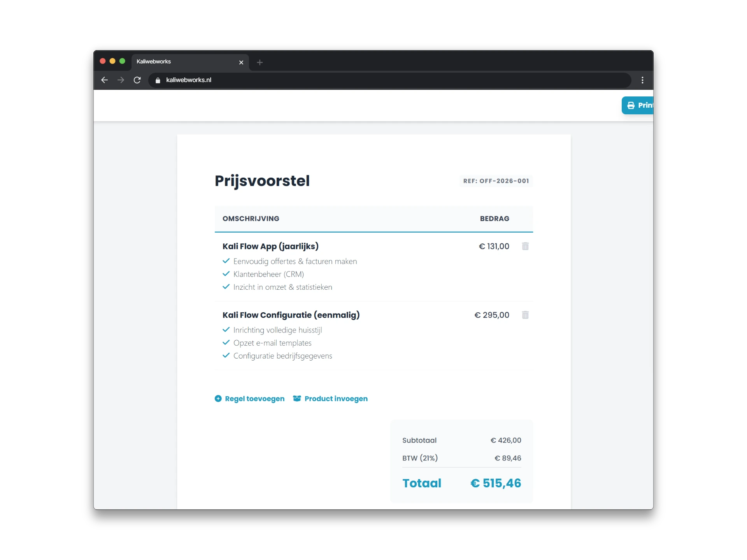Click the BTW amount € 89,46
The image size is (747, 560).
(x=508, y=458)
